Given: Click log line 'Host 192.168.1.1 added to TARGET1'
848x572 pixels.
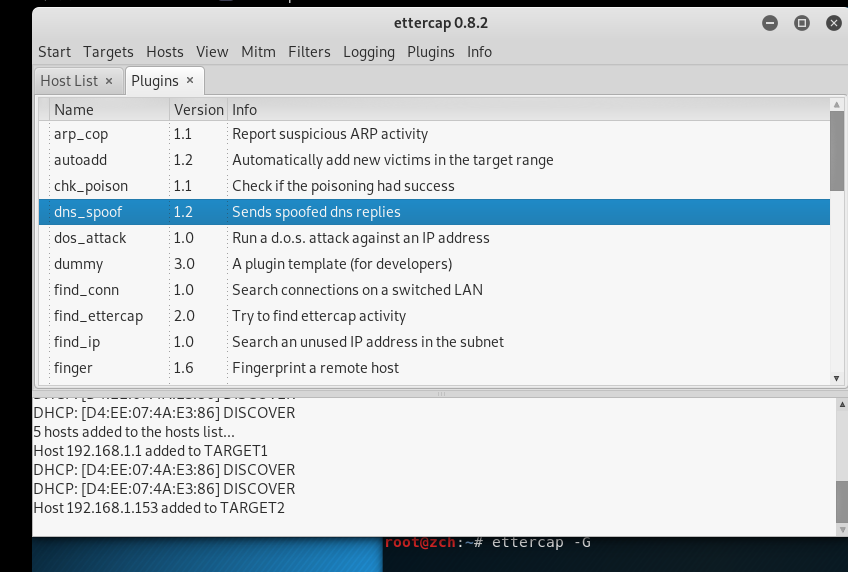Looking at the screenshot, I should 150,451.
